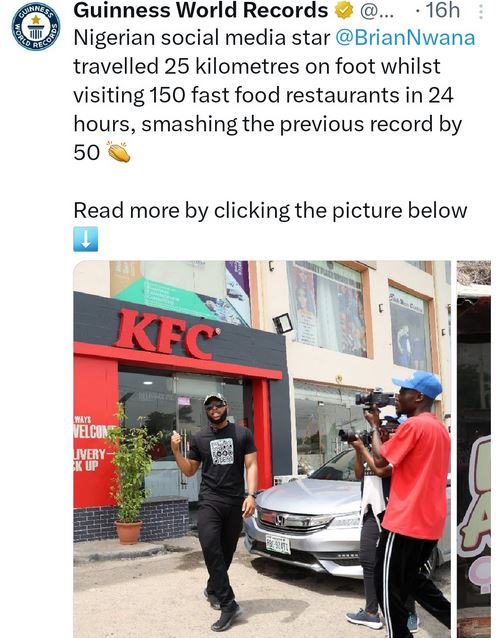Click the cameraman's blue cap
This screenshot has height=638, width=500.
418,384
